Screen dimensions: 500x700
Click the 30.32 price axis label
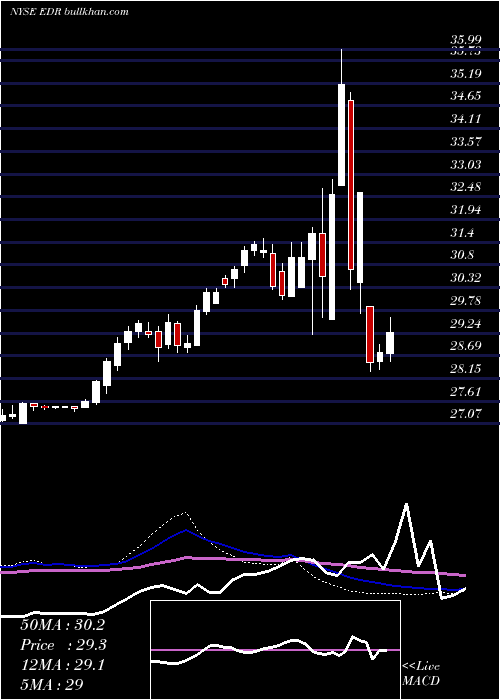[x=466, y=278]
